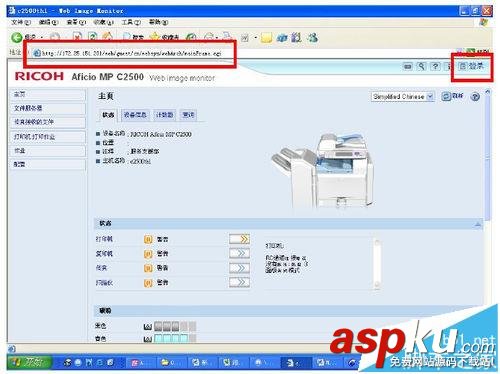Open 作业 in the left sidebar
Screen dimensions: 500x374
pos(47,151)
